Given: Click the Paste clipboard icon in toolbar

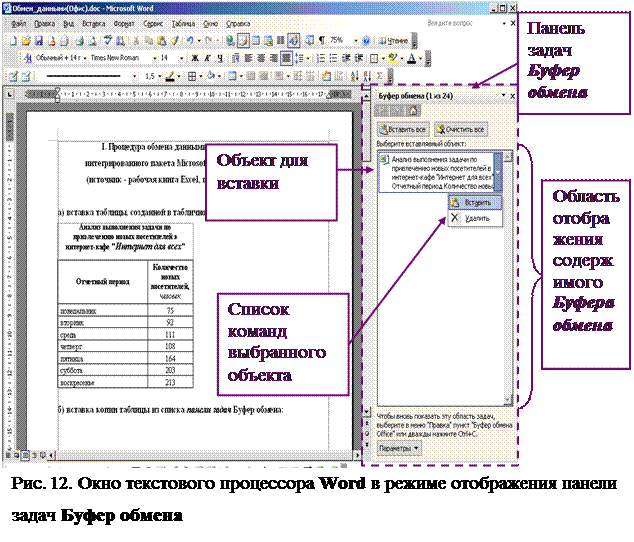Looking at the screenshot, I should point(161,40).
